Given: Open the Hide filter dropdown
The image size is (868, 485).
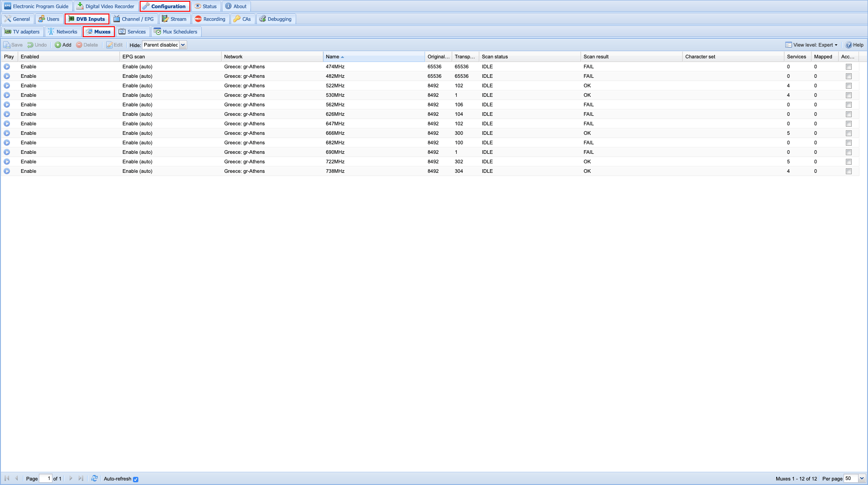Looking at the screenshot, I should [x=183, y=45].
